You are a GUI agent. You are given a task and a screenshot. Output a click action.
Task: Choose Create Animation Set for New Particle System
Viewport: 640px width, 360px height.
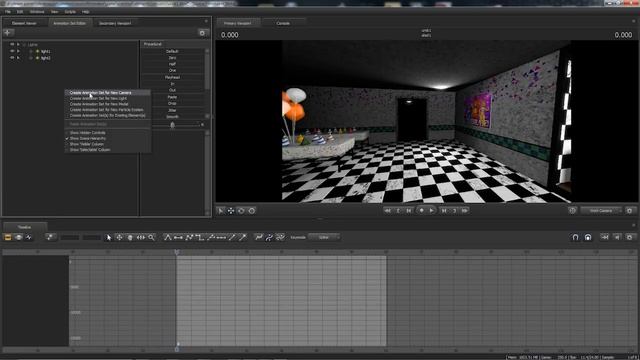coord(107,110)
